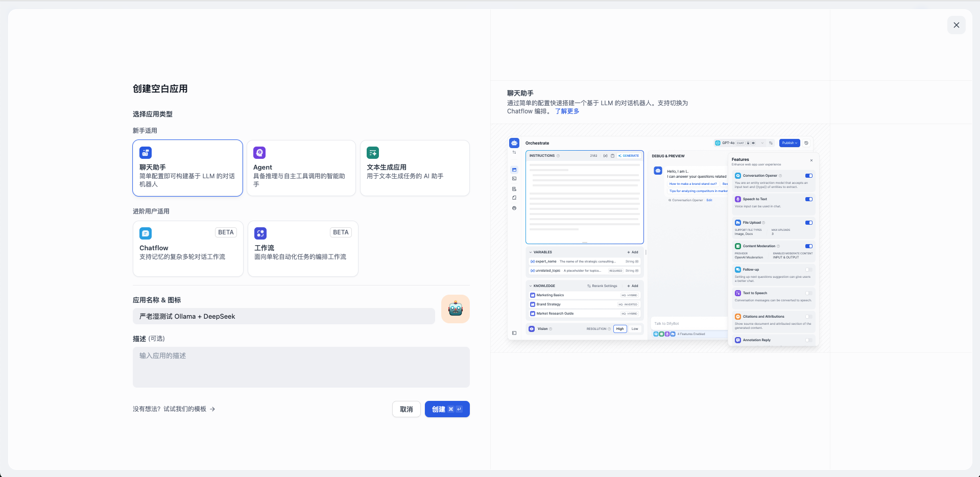Click the 取消 cancel button
The image size is (980, 477).
click(x=406, y=409)
